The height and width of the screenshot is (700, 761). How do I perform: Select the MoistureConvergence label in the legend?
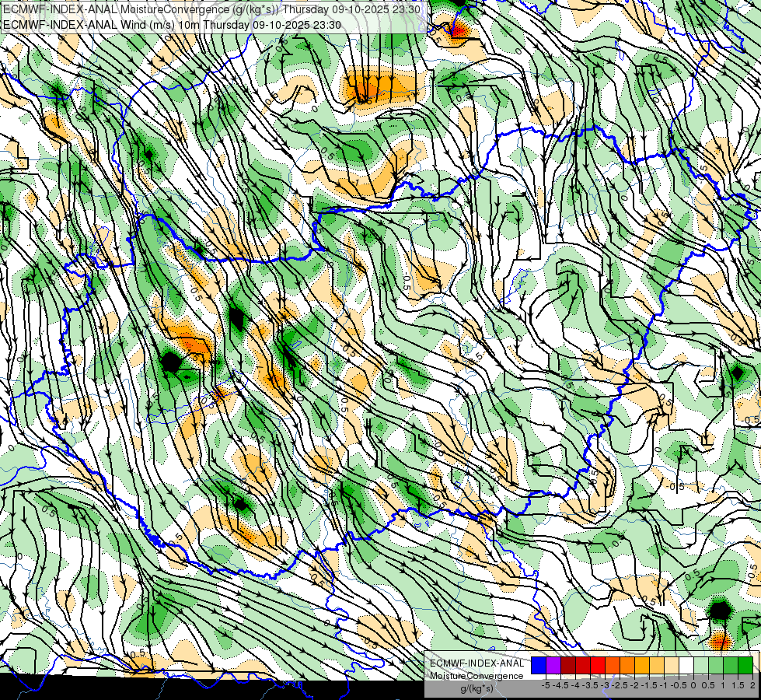pyautogui.click(x=476, y=676)
